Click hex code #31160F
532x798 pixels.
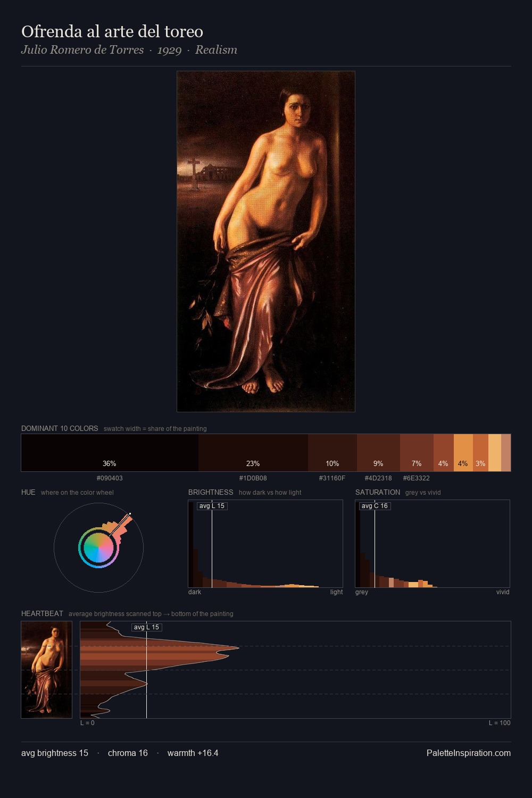pos(332,478)
